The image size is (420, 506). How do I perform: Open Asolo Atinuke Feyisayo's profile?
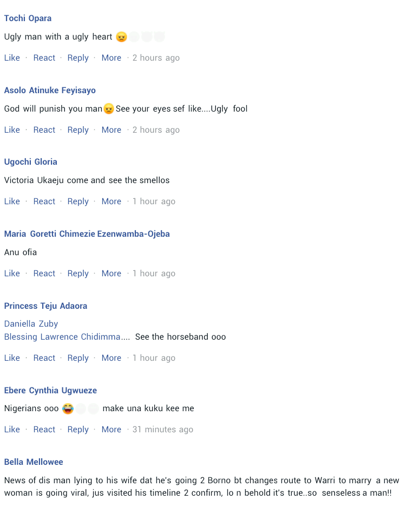50,90
